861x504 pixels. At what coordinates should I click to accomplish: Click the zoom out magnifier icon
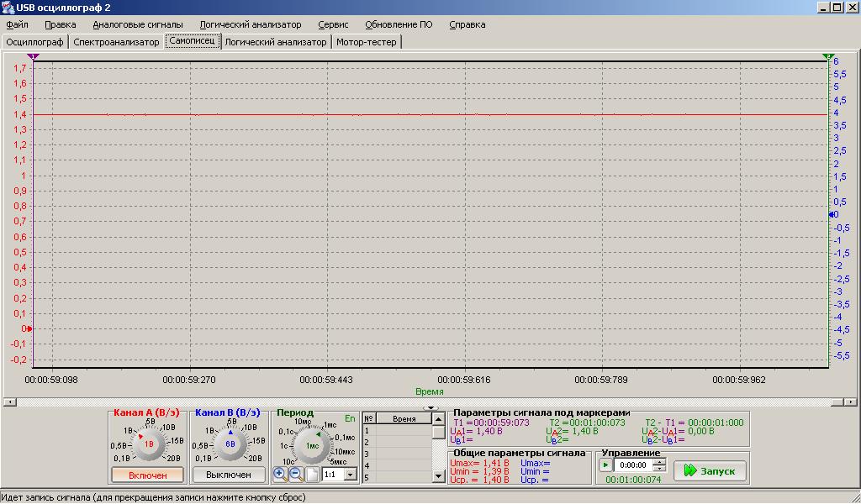click(x=296, y=475)
